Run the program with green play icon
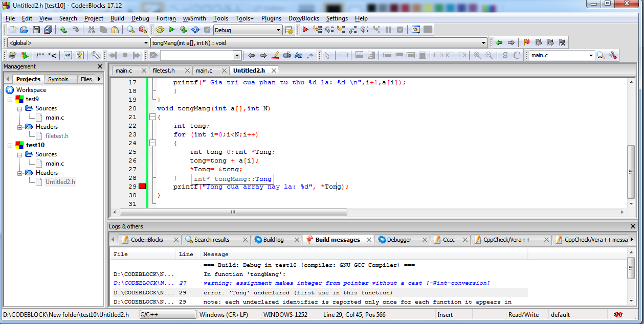 point(171,30)
